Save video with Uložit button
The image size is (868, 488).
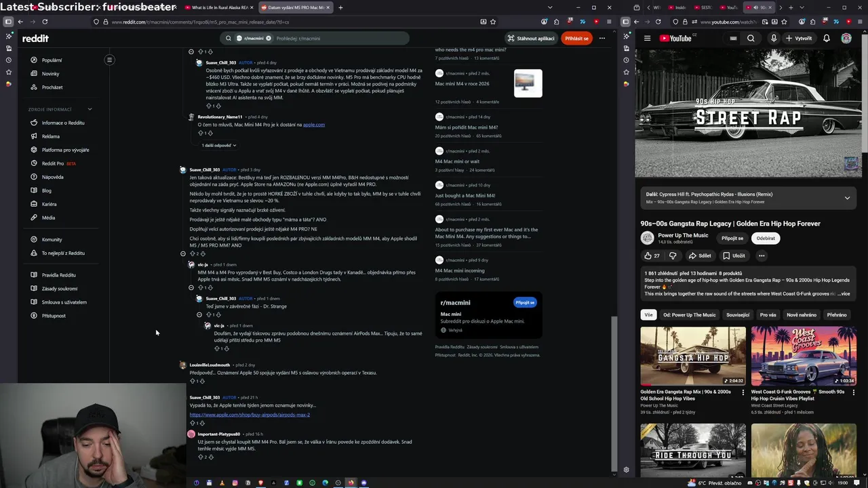734,256
